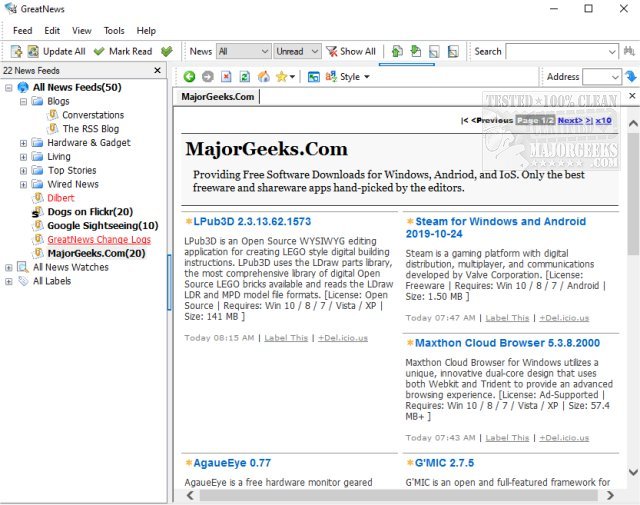Click '+Del.icio.us' under the Steam article
640x505 pixels.
pos(564,318)
